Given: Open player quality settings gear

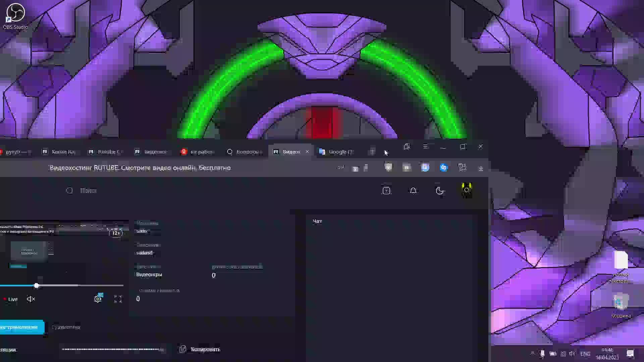Looking at the screenshot, I should pyautogui.click(x=98, y=299).
